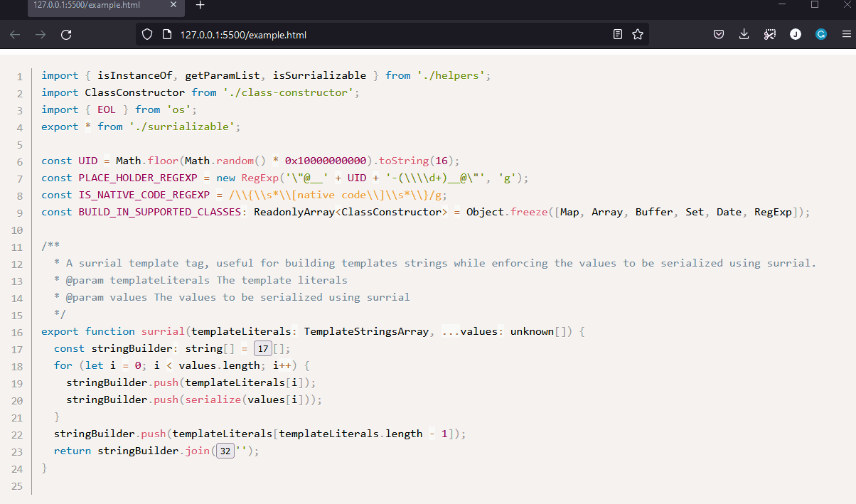Open the Downloads panel
The height and width of the screenshot is (504, 856).
[x=744, y=33]
